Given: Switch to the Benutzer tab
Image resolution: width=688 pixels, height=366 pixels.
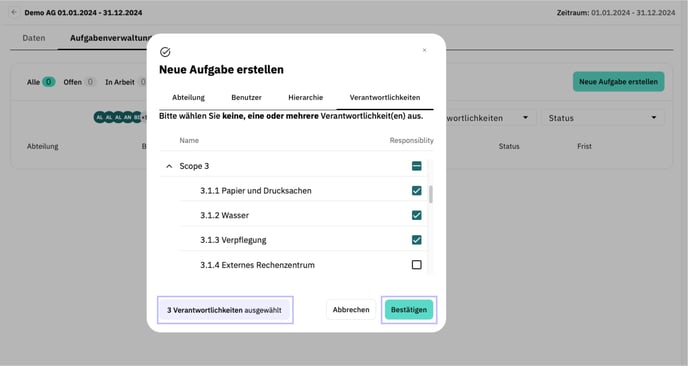Looking at the screenshot, I should [x=246, y=97].
